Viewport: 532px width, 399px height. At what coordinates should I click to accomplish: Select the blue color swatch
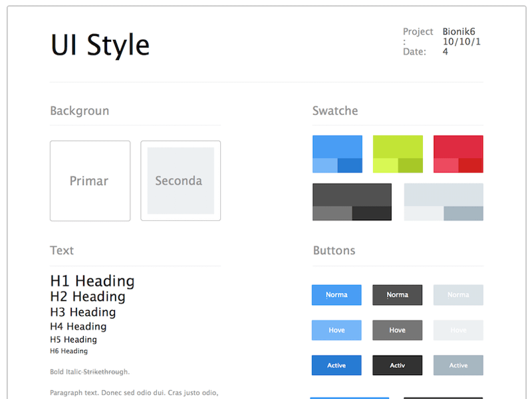click(x=336, y=154)
